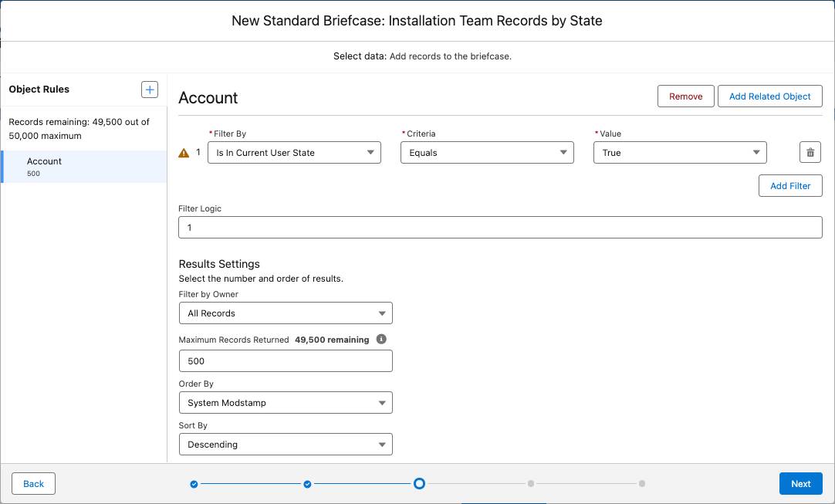Open the Filter By dropdown
This screenshot has height=504, width=835.
pyautogui.click(x=294, y=152)
